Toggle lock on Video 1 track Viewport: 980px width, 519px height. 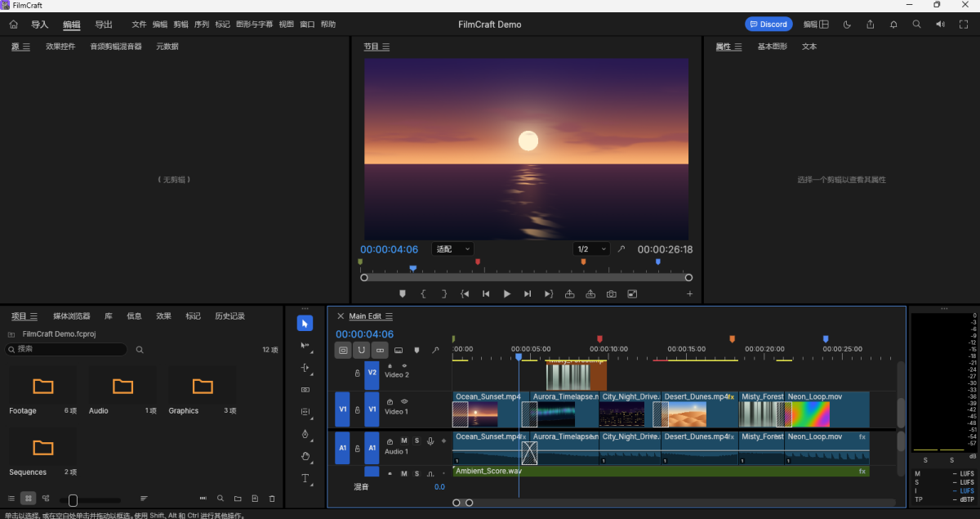point(357,409)
